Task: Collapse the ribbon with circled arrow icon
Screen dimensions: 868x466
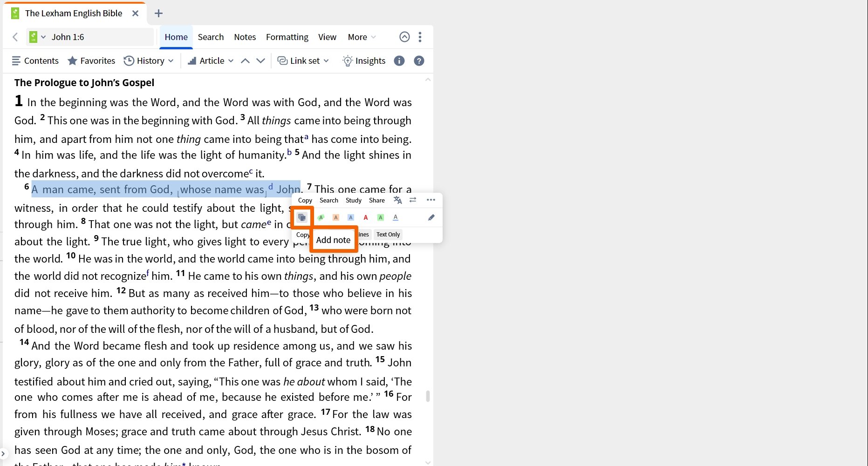Action: (x=404, y=37)
